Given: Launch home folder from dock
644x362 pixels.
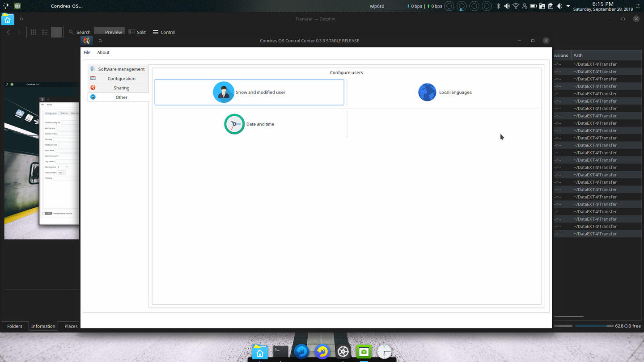Looking at the screenshot, I should click(x=260, y=352).
